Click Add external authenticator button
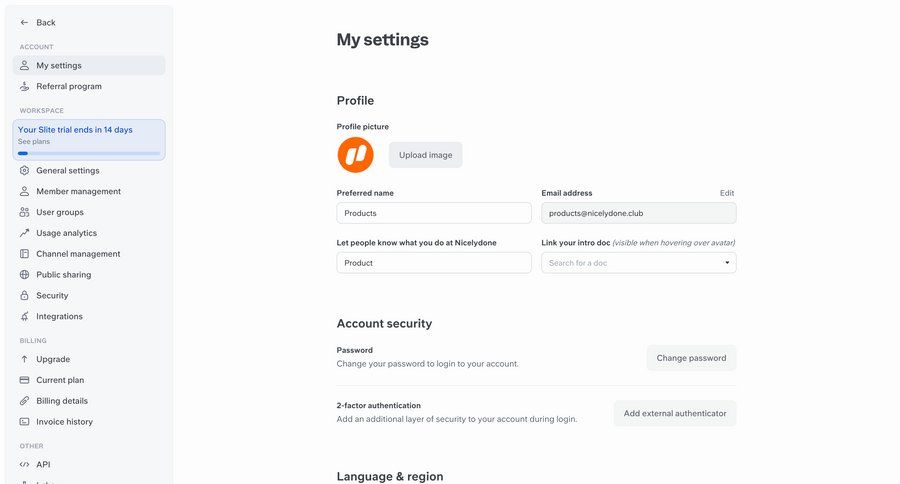This screenshot has width=900, height=484. tap(675, 413)
